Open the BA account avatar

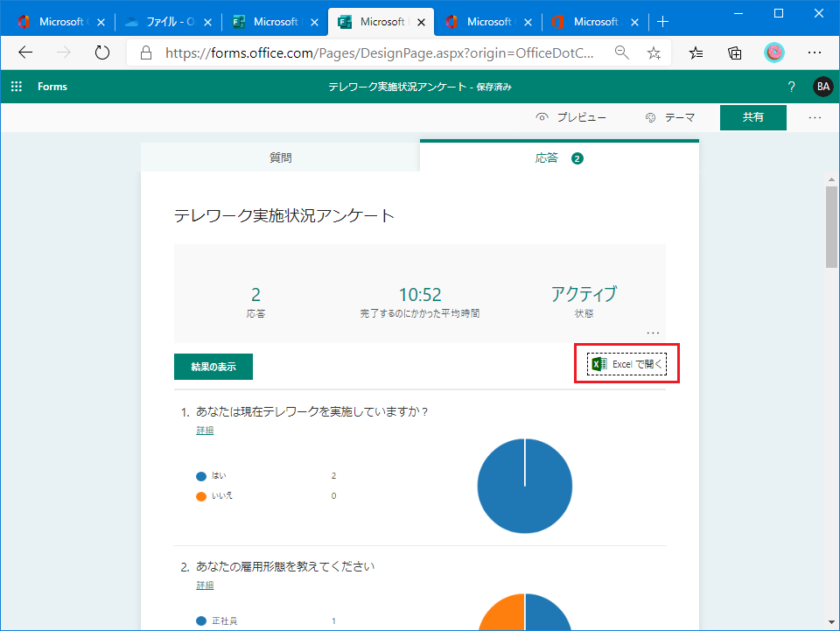pos(822,87)
